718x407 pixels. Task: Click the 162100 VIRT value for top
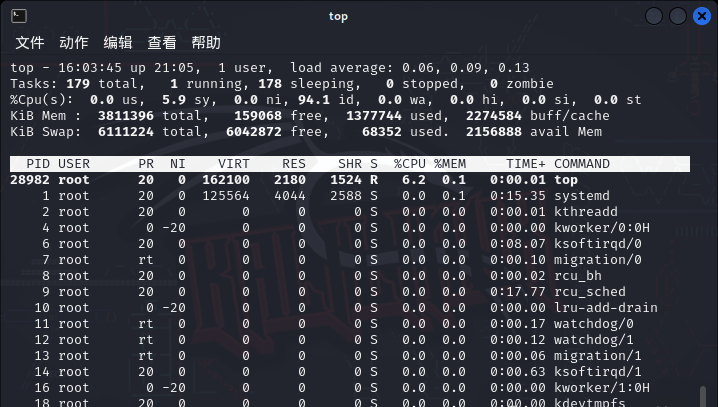(x=226, y=180)
